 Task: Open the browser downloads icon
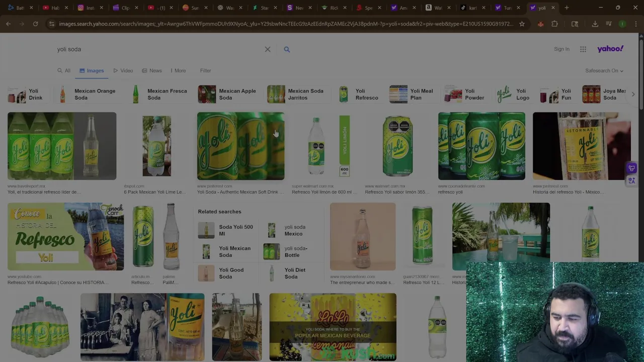[x=595, y=24]
